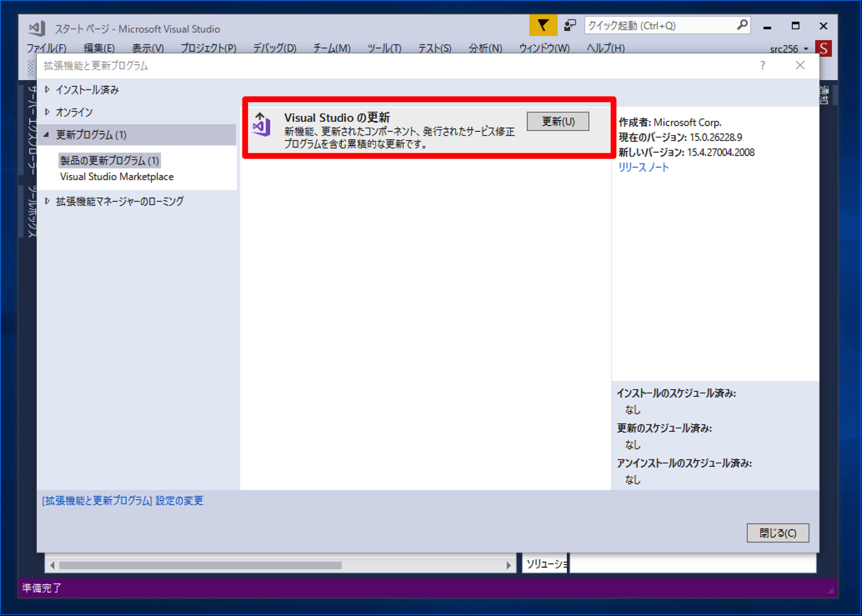Click the scrollbar left arrow
862x616 pixels.
click(52, 565)
